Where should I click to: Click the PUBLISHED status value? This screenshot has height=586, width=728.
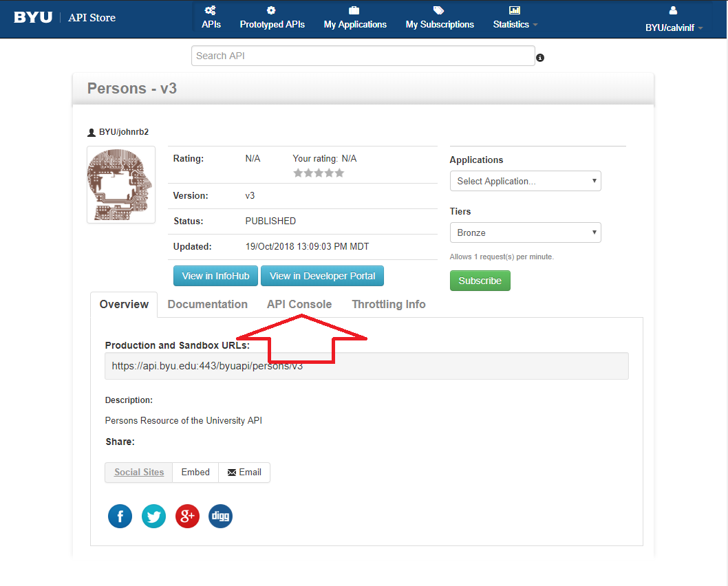[x=270, y=221]
